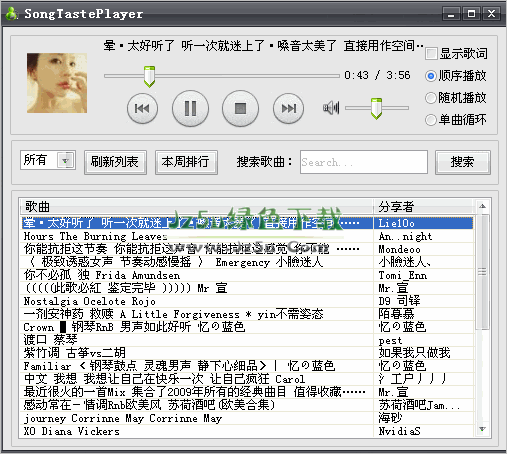This screenshot has height=454, width=507.
Task: Stop playback with the stop button
Action: [x=240, y=108]
